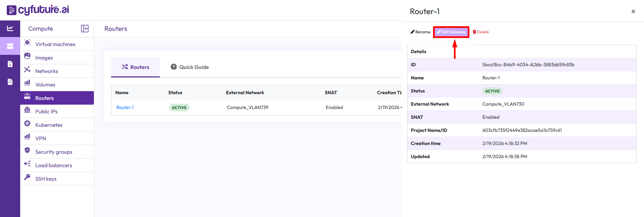Click the Virtual machines icon
This screenshot has width=644, height=217.
(27, 43)
